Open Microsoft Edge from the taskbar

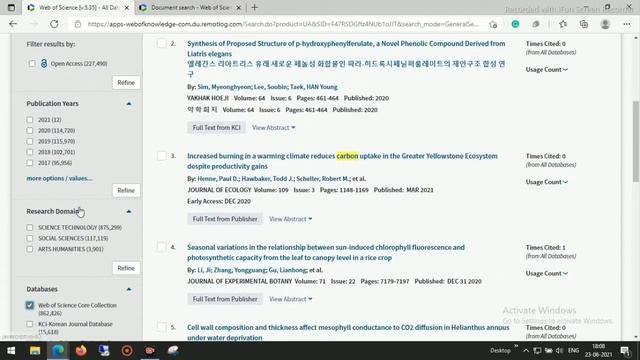tap(58, 351)
